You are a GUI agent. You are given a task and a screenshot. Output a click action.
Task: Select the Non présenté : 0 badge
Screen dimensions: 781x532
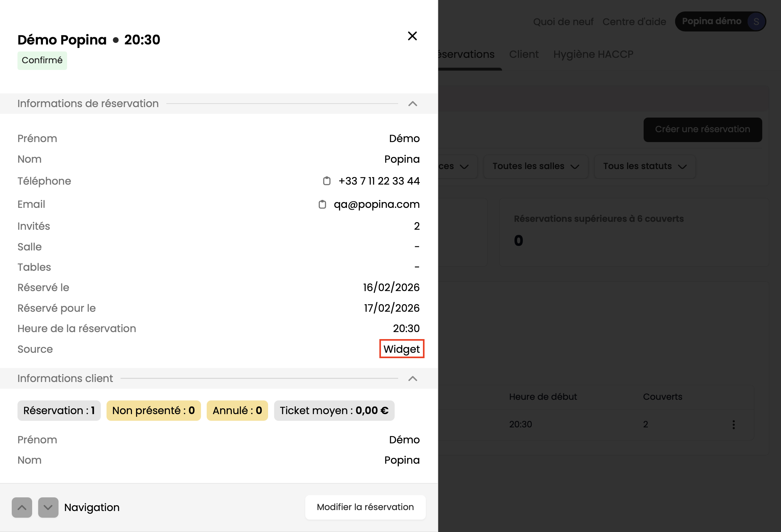point(154,410)
